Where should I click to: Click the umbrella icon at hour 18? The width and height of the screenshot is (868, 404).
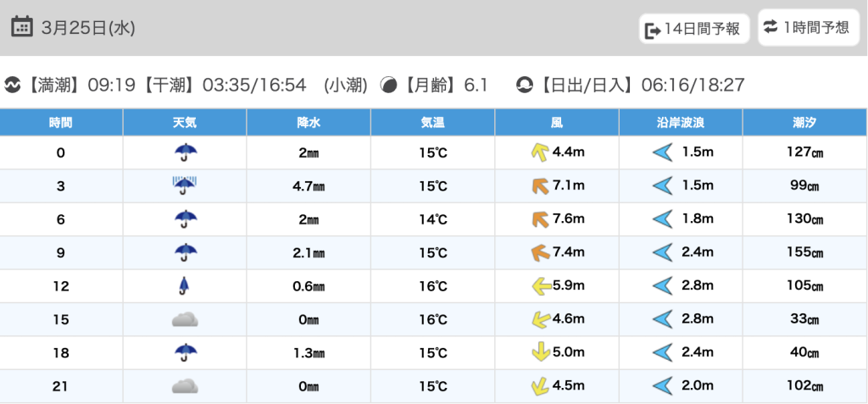184,352
